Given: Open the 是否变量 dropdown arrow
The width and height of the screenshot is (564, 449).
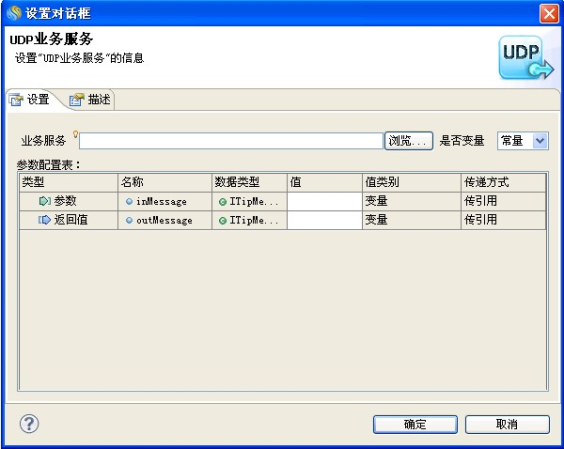Looking at the screenshot, I should (x=540, y=140).
